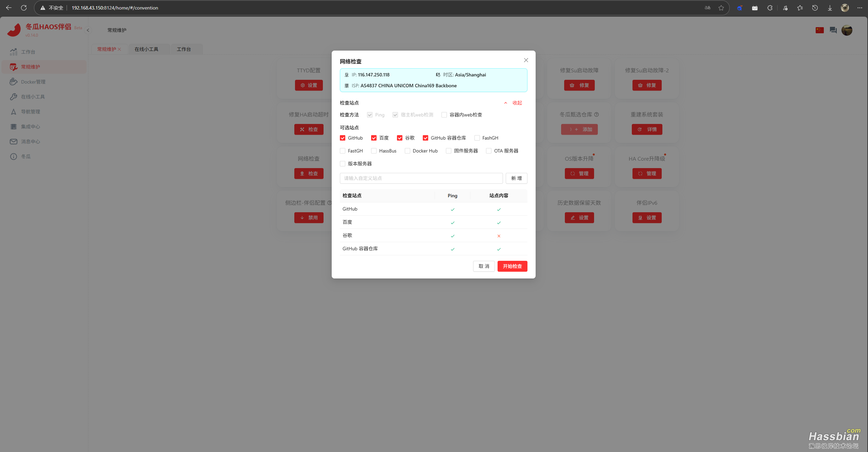Uncheck the GitHub site checkbox
868x452 pixels.
343,138
